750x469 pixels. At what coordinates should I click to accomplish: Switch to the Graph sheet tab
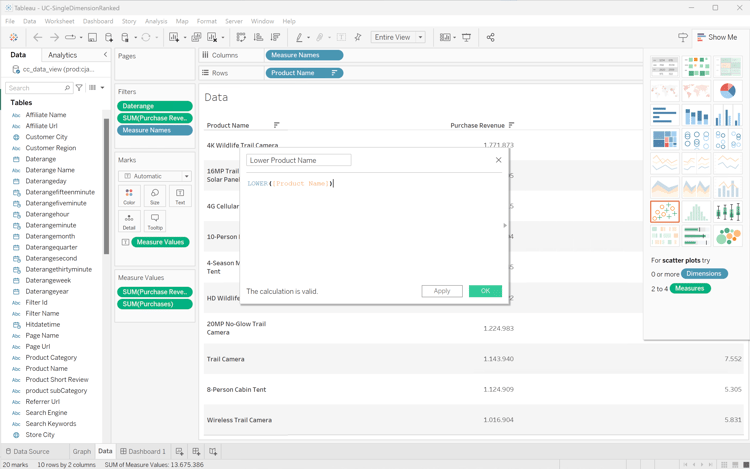[81, 451]
